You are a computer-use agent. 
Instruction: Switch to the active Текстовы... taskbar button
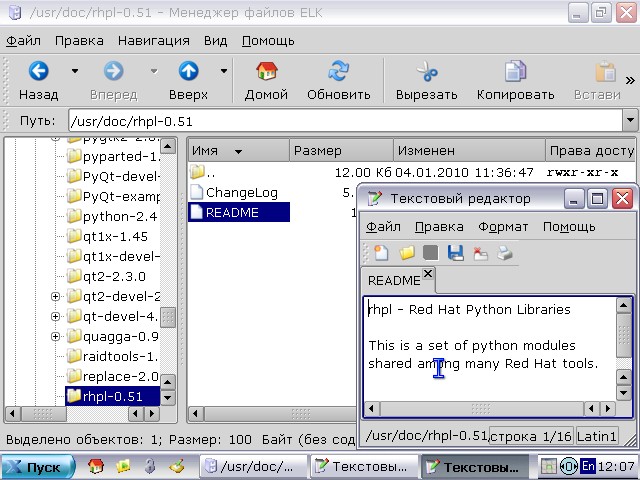(475, 466)
